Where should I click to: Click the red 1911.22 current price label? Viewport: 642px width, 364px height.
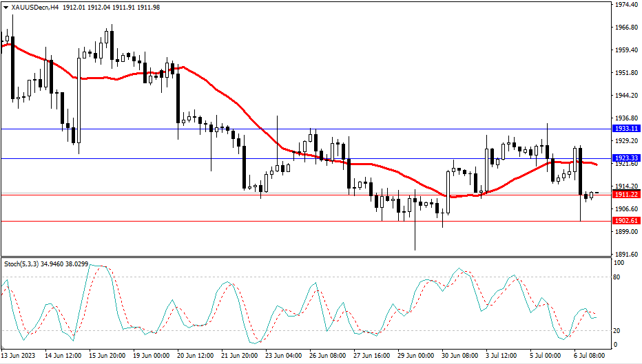pos(626,195)
